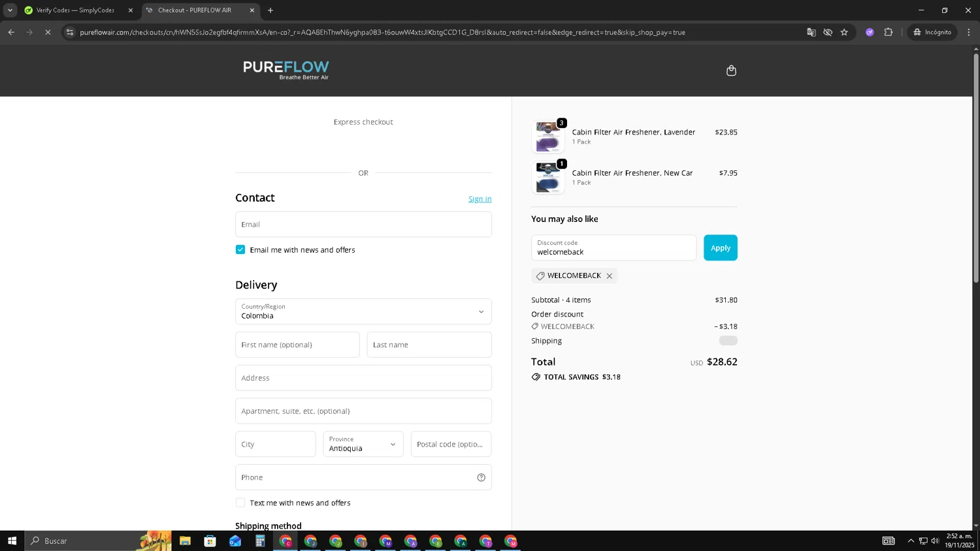
Task: Open the Extensions puzzle icon
Action: [x=888, y=32]
